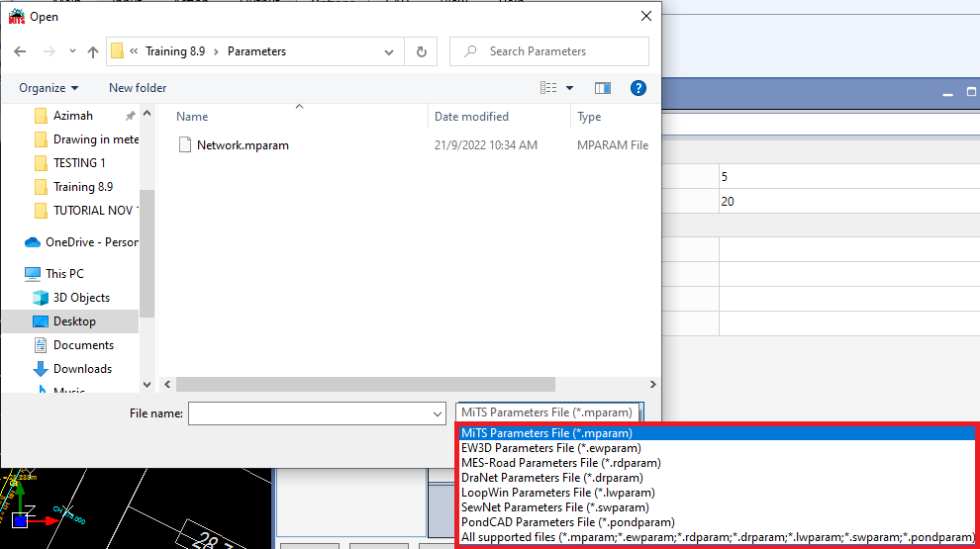The image size is (980, 549).
Task: Open the dialog Help icon
Action: click(638, 88)
